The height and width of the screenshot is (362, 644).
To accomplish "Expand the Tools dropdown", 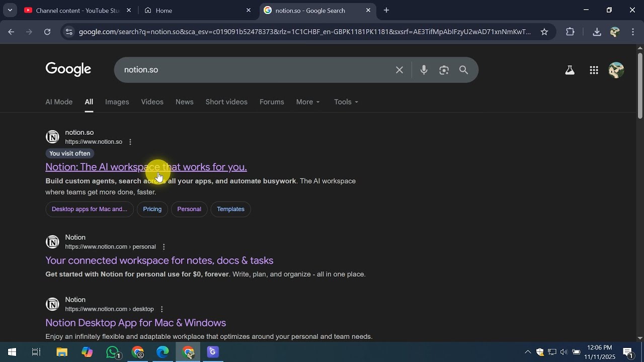I will pyautogui.click(x=346, y=102).
